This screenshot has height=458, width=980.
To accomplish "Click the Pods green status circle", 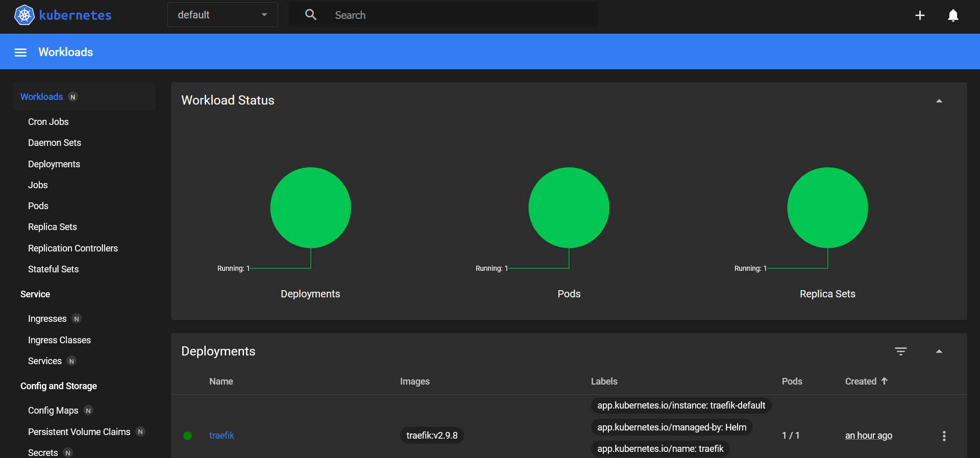I will 569,208.
